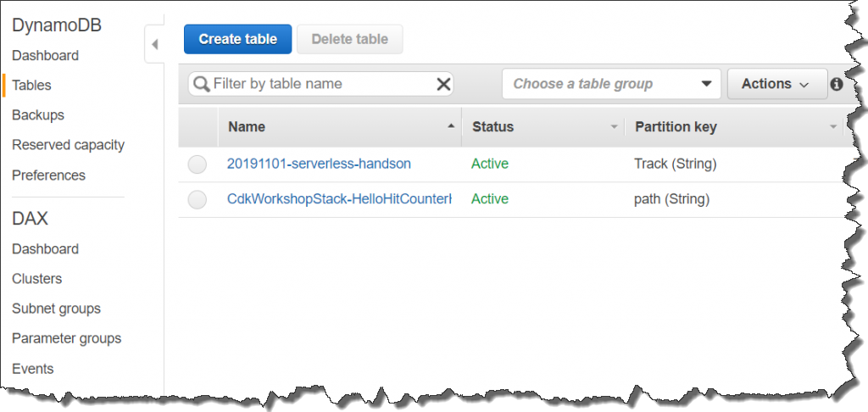The height and width of the screenshot is (412, 868).
Task: Open Status column sort dropdown arrow
Action: click(x=614, y=127)
